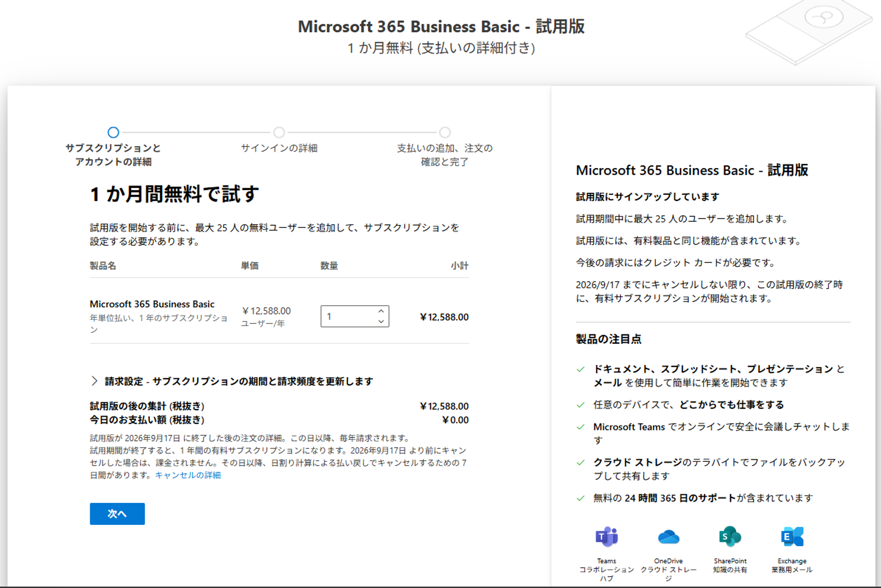
Task: Click the 今後の請求にはクレジット カードが必要です line
Action: coord(677,262)
